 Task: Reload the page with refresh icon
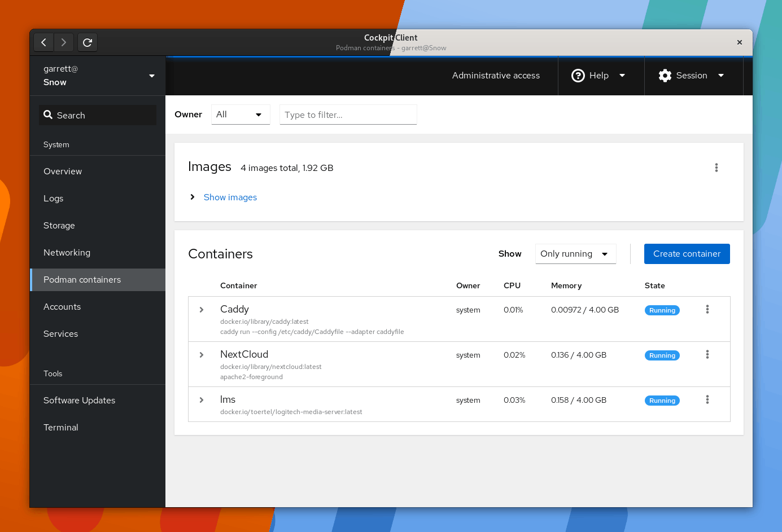click(x=88, y=42)
